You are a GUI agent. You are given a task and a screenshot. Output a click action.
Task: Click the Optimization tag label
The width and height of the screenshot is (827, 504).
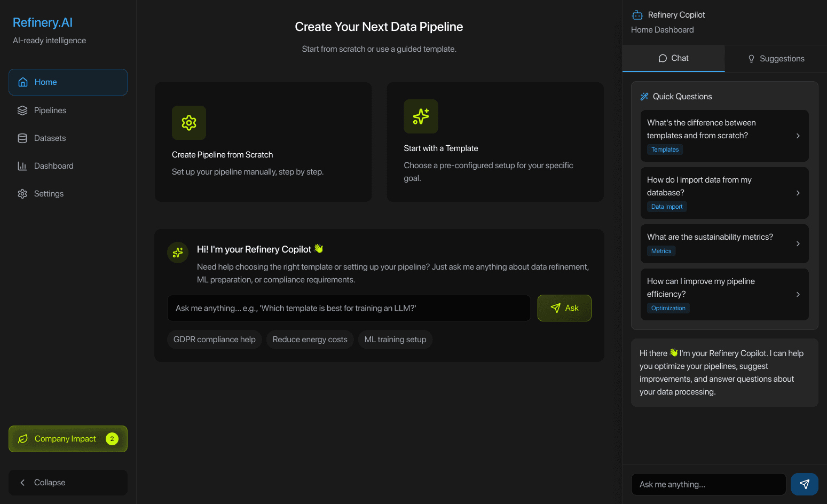pos(668,308)
